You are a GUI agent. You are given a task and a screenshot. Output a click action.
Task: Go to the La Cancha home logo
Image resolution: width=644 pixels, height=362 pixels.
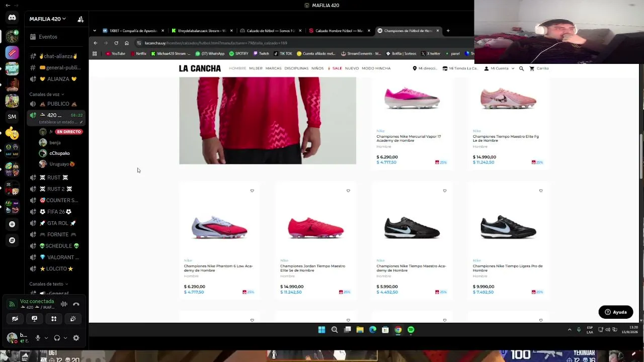[200, 68]
